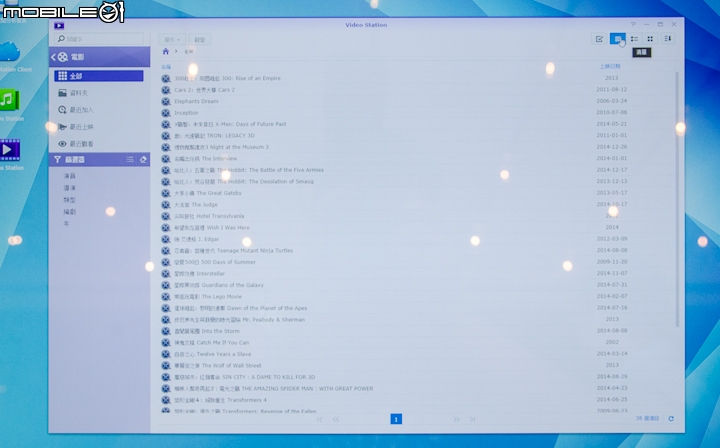Open 300: Rise of an Empire

[227, 78]
